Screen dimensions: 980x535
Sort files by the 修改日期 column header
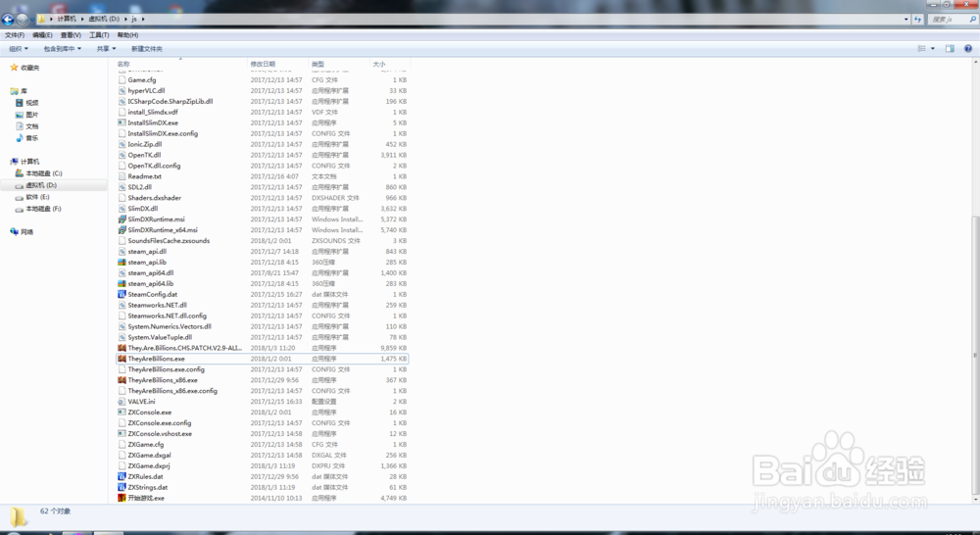pos(277,64)
